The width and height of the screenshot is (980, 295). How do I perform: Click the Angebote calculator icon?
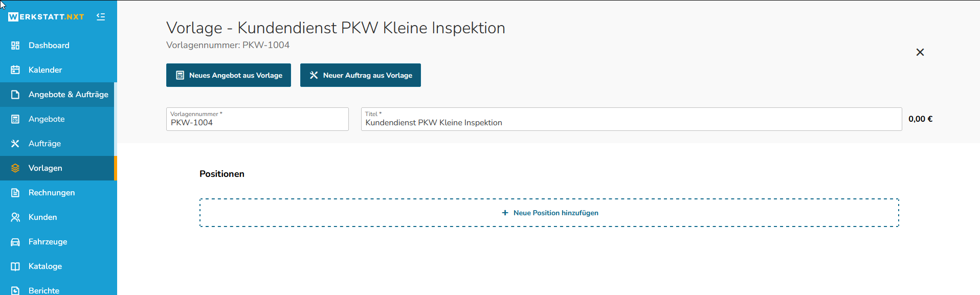[x=15, y=119]
